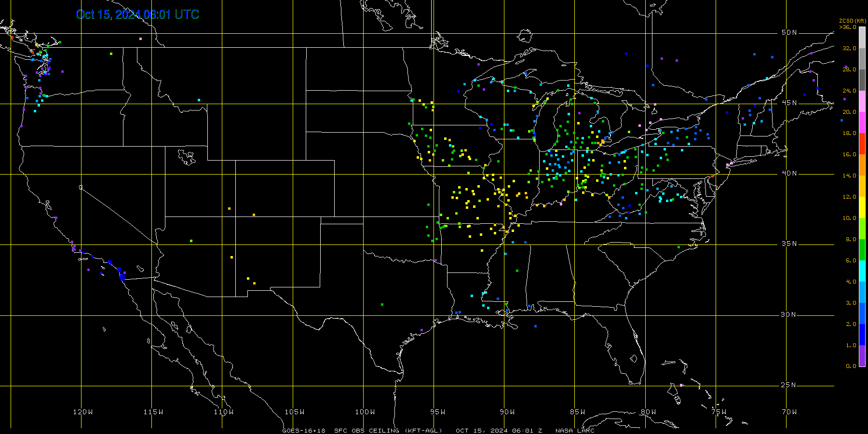Screen dimensions: 868x434
Task: Click the '110 W' longitude label
Action: click(x=224, y=412)
